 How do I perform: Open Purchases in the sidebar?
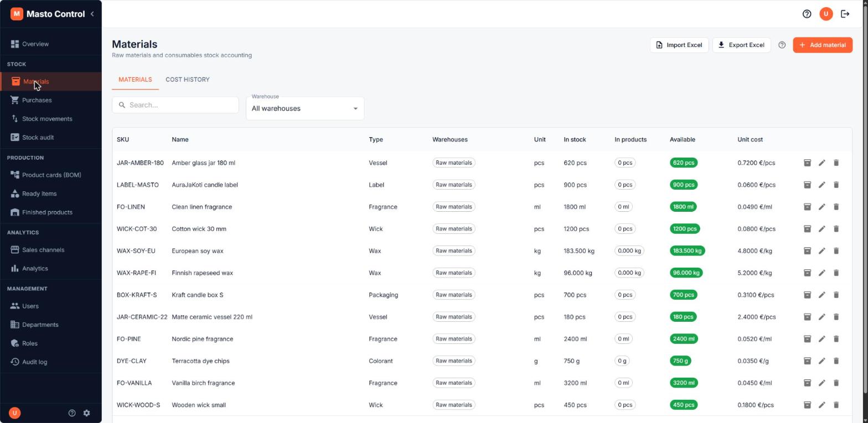click(x=50, y=100)
